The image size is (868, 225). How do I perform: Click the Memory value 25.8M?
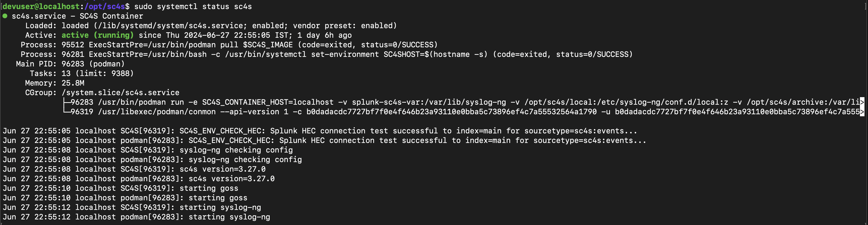[73, 83]
